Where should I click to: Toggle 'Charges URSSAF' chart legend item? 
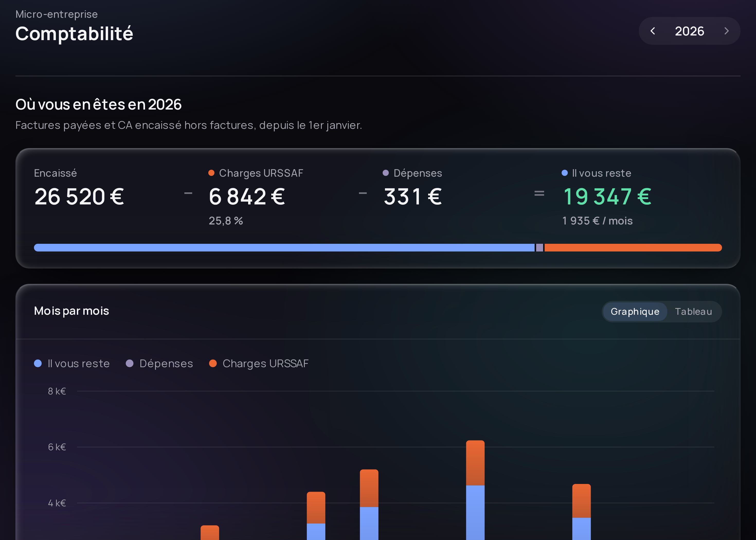pos(259,363)
